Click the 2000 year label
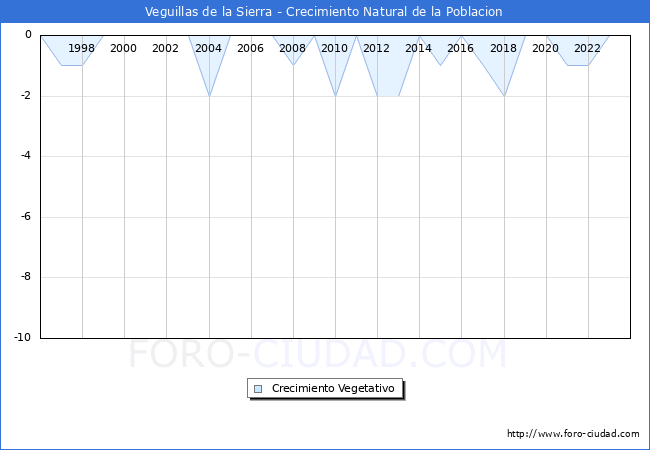 (123, 48)
